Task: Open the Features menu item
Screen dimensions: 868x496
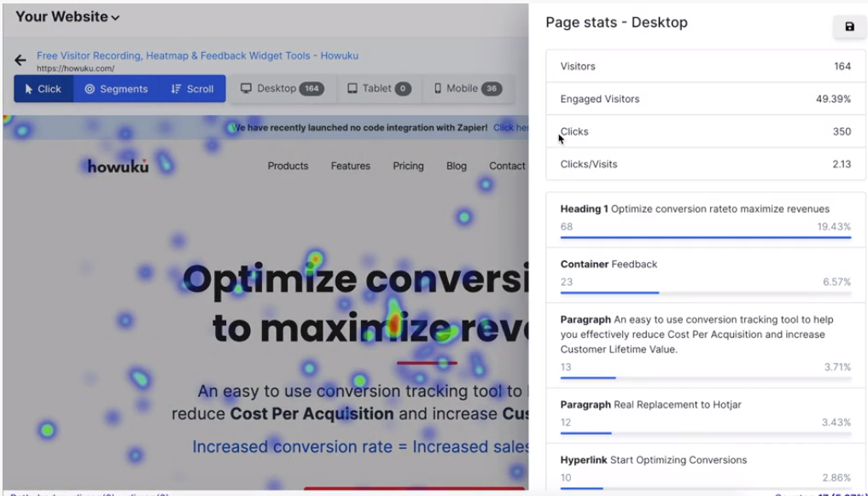Action: (x=351, y=166)
